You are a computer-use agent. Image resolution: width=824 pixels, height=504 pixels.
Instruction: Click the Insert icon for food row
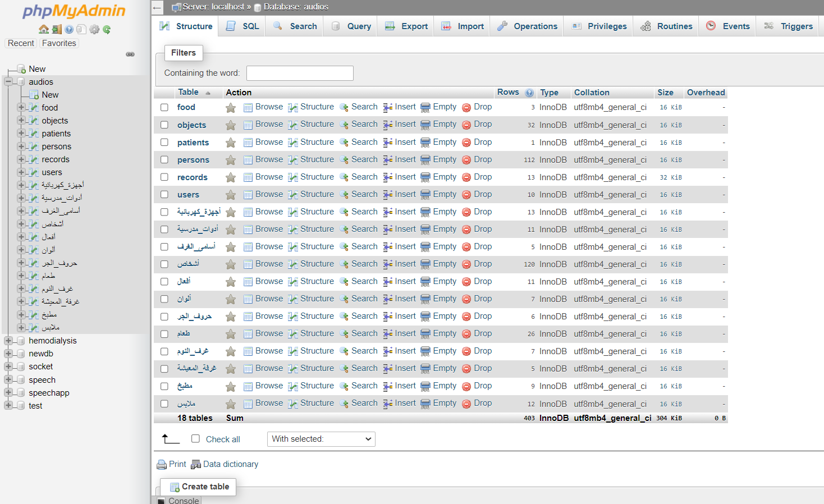point(388,108)
